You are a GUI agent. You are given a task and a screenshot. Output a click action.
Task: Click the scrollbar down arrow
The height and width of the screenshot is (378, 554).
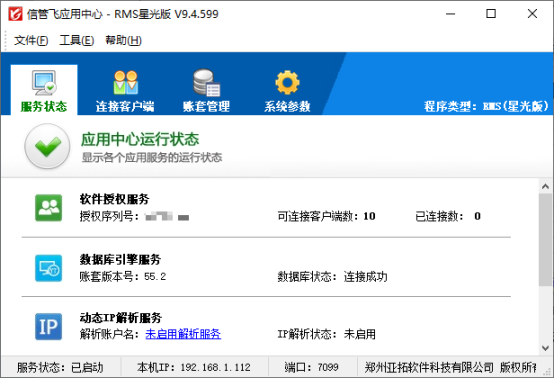[545, 348]
